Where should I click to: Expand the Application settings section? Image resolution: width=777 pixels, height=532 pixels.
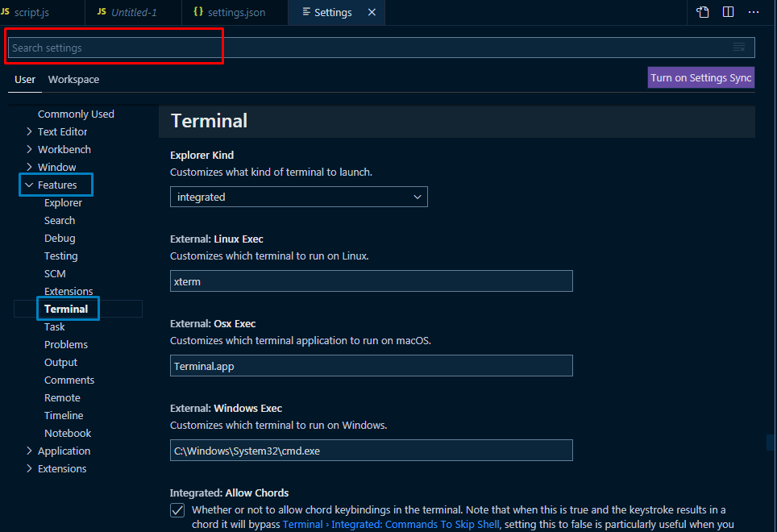(x=30, y=451)
